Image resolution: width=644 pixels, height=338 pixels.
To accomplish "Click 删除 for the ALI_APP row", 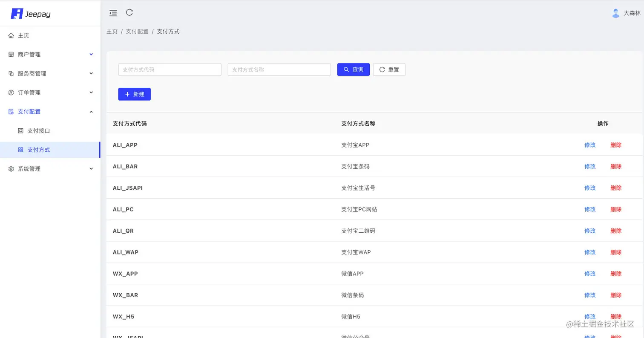I will pyautogui.click(x=616, y=145).
